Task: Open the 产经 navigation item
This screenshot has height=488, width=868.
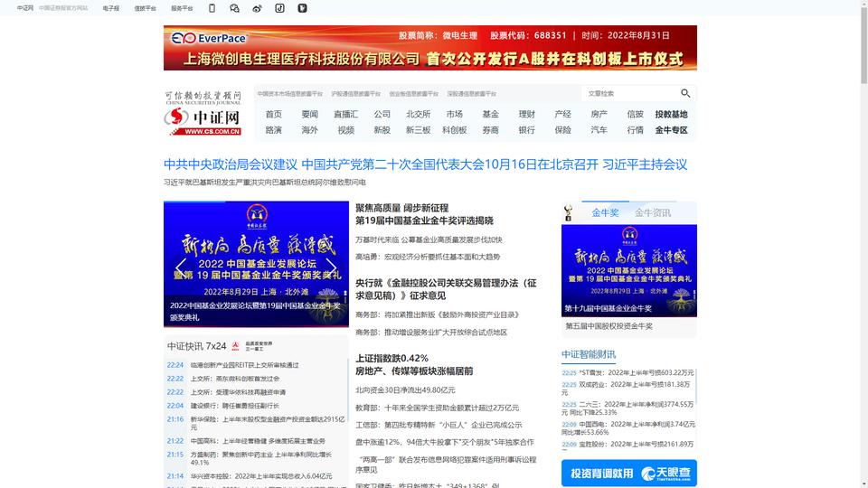Action: (563, 114)
